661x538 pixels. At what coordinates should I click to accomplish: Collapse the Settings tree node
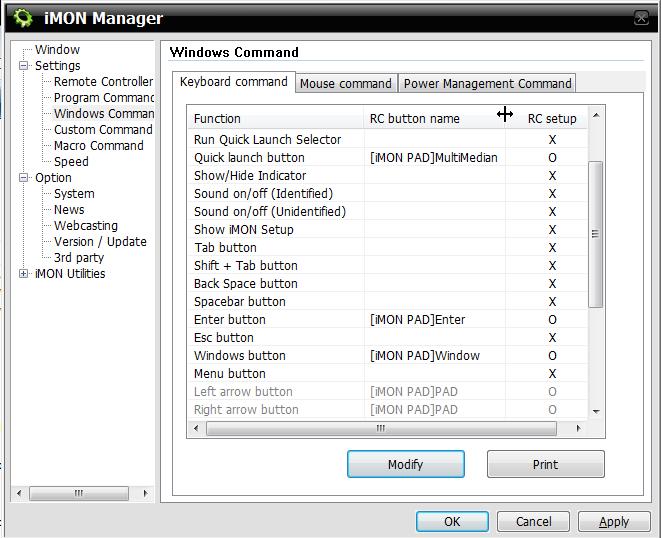[24, 66]
